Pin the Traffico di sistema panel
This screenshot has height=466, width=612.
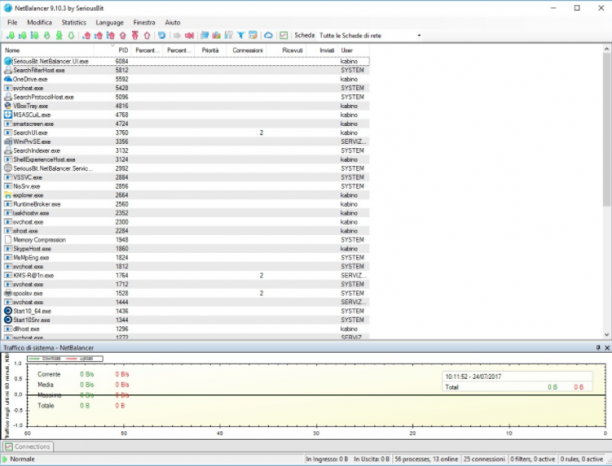coord(598,347)
